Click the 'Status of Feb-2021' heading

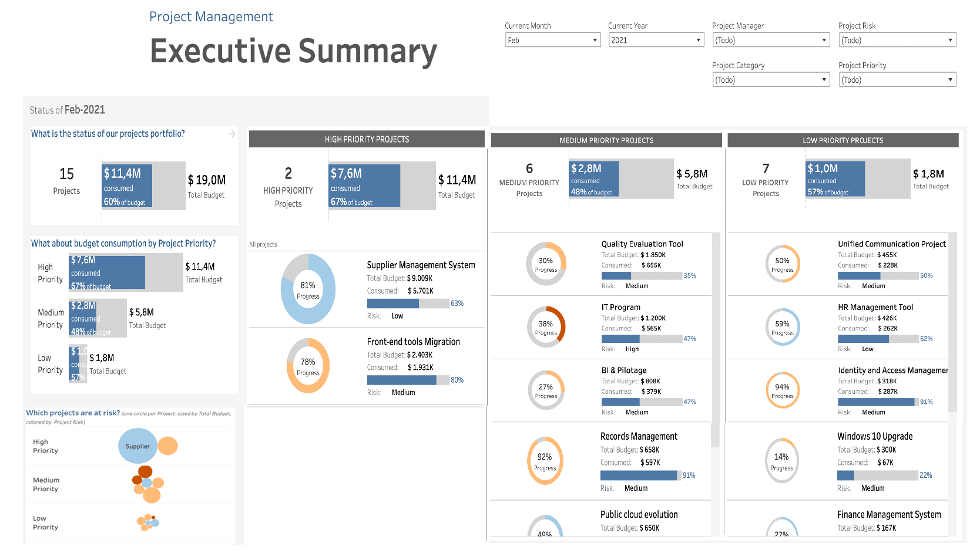tap(68, 110)
